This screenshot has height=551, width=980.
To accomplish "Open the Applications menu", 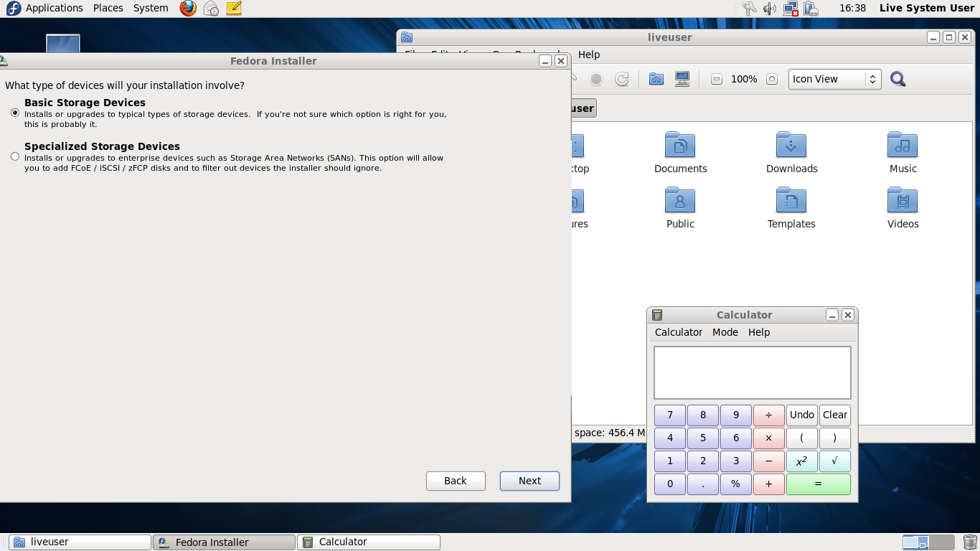I will [x=55, y=8].
